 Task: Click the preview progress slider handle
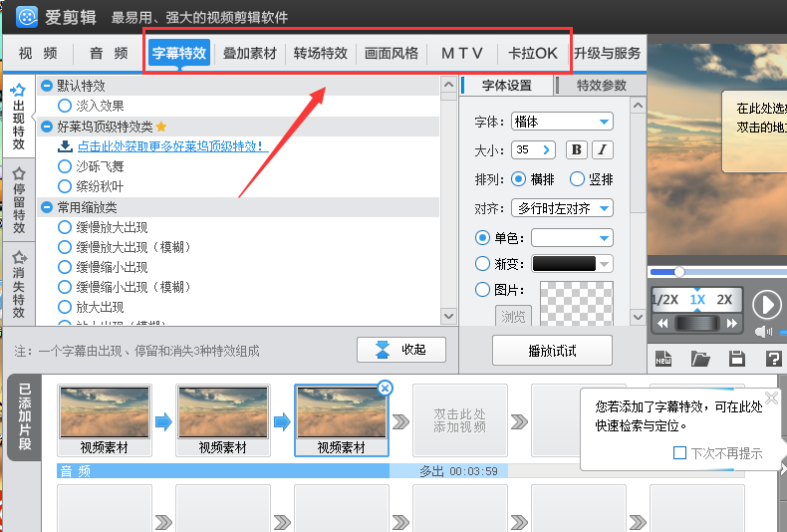coord(679,272)
